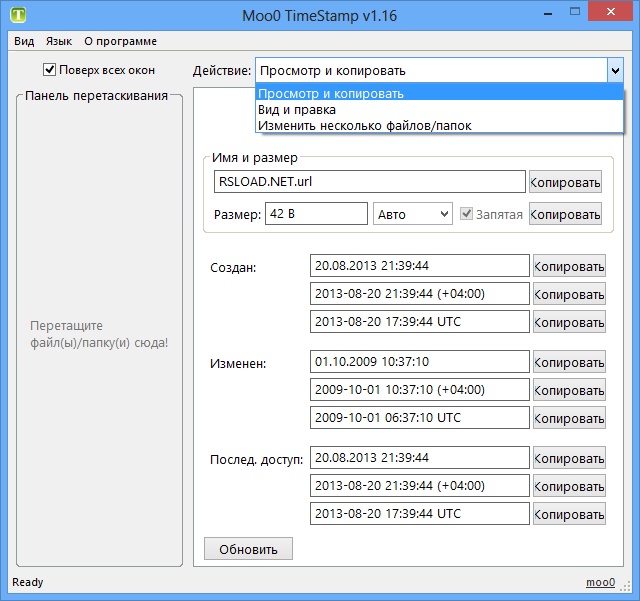This screenshot has height=601, width=640.
Task: Click last access field 20.08.2013 21:39:44
Action: [420, 458]
